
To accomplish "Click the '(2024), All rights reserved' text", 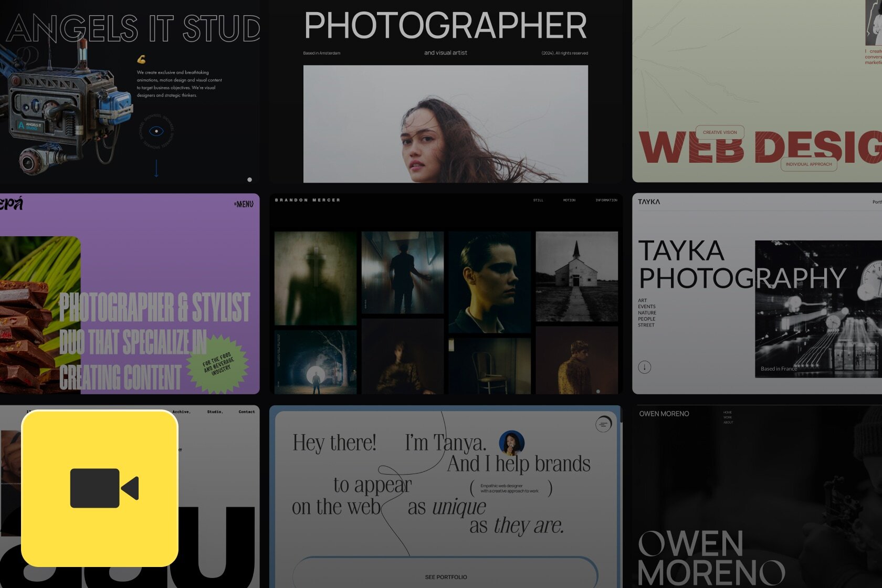I will coord(565,53).
